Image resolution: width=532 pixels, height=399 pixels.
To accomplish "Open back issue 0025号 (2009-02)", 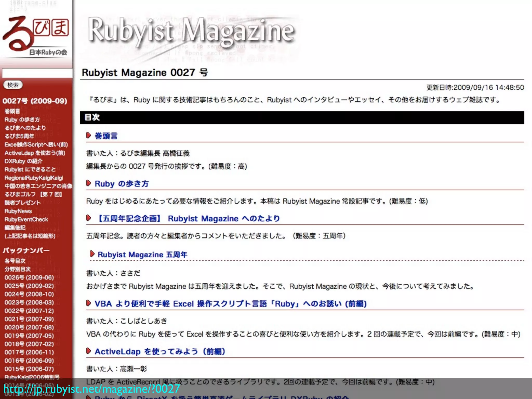I will tap(29, 286).
